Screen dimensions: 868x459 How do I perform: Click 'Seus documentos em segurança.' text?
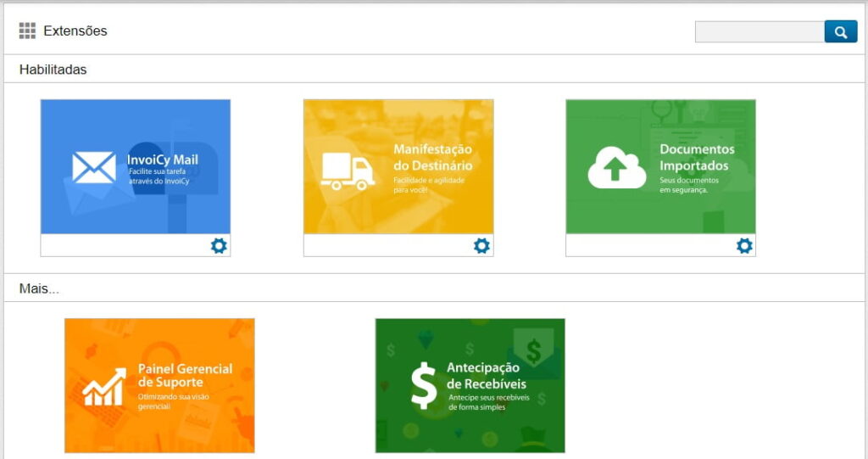pyautogui.click(x=688, y=185)
